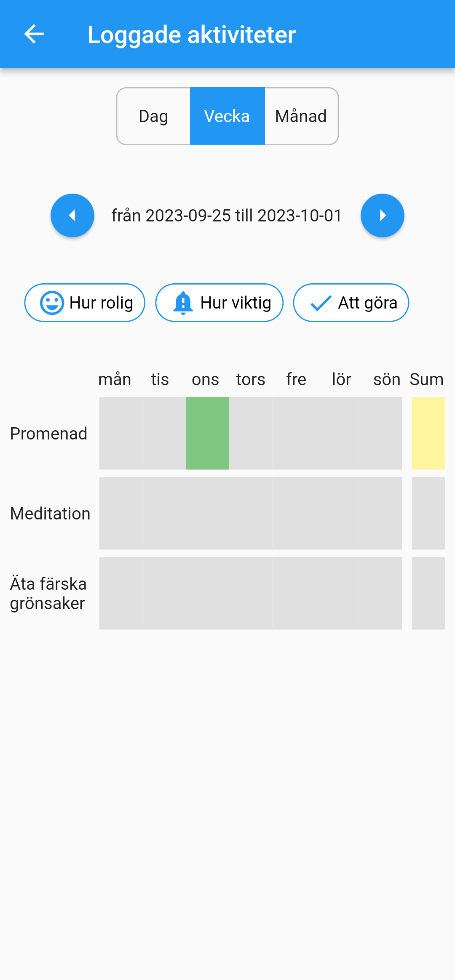The width and height of the screenshot is (455, 980).
Task: Click the yellow Promenad Sum cell
Action: pos(428,433)
